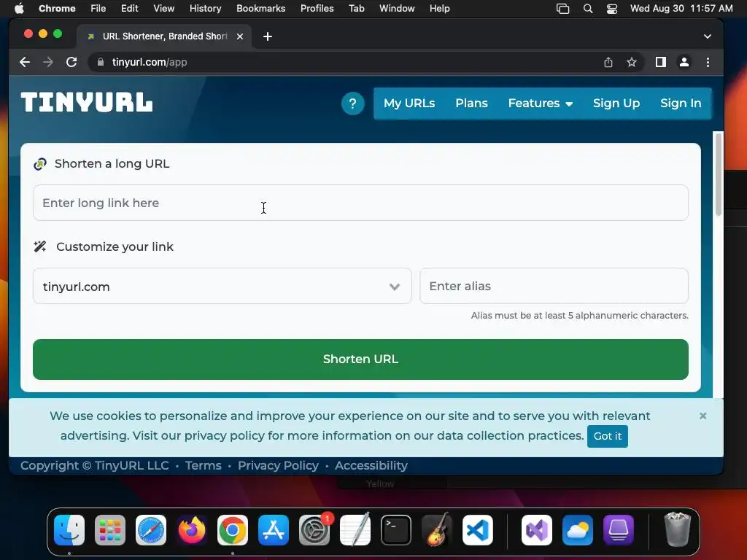This screenshot has height=560, width=747.
Task: Launch GarageBand from the dock
Action: pos(437,530)
